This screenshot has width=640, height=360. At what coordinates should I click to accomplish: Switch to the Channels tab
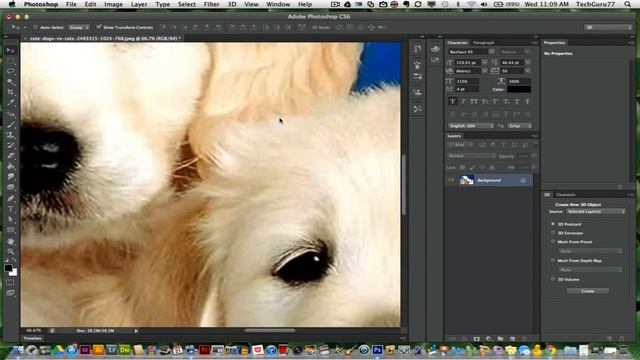click(565, 195)
